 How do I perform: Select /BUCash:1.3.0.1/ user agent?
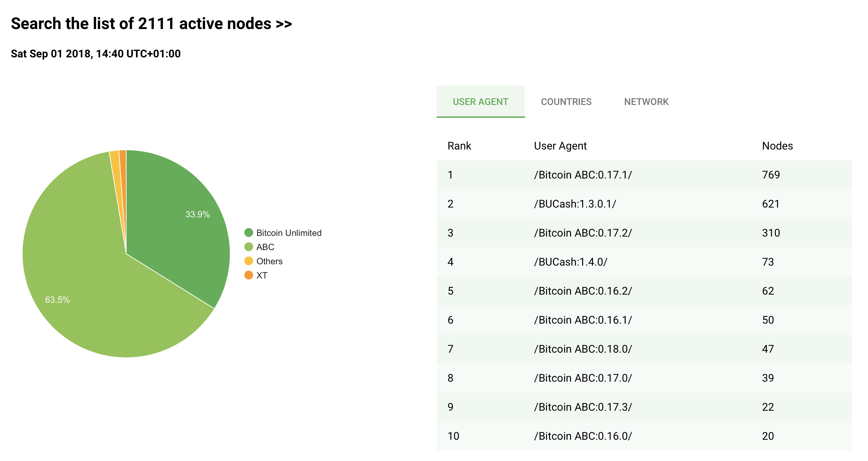coord(575,204)
